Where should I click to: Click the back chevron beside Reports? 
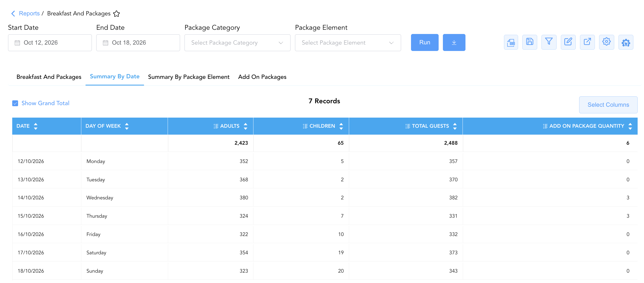coord(13,14)
